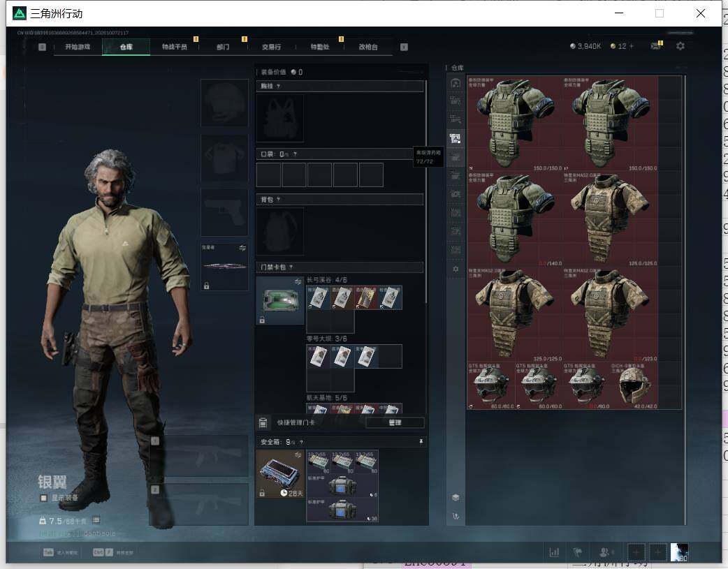Click the stacked-layers icon in warehouse sidebar
This screenshot has height=569, width=728.
tap(456, 497)
